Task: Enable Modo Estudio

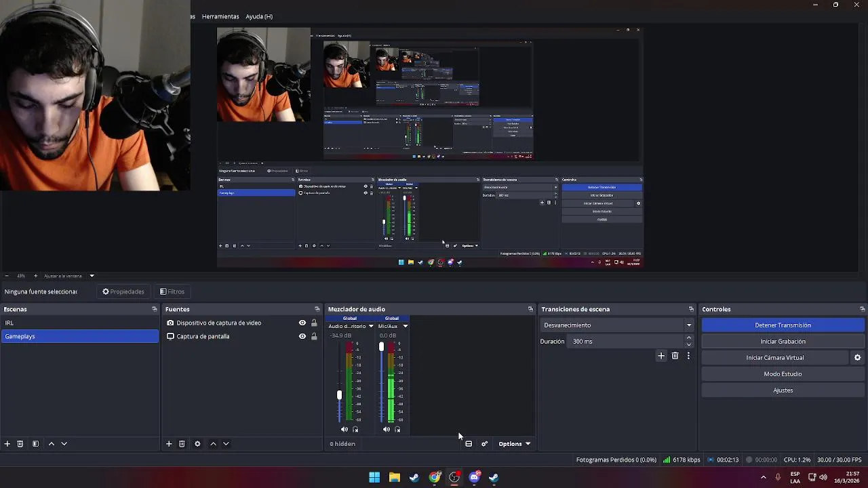Action: pyautogui.click(x=783, y=374)
